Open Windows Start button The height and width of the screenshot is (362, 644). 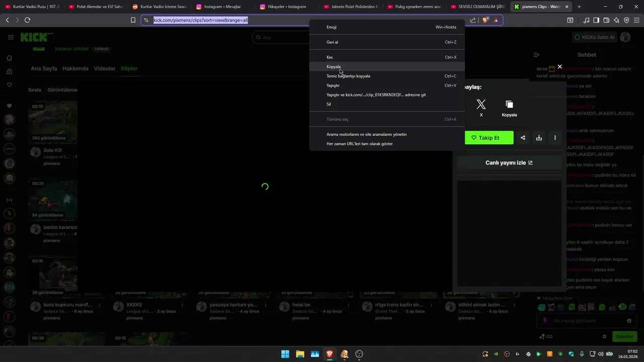coord(285,354)
